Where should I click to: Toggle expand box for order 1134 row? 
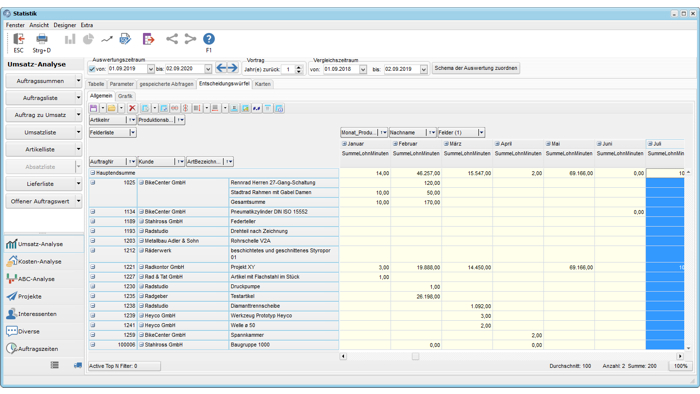pos(93,212)
